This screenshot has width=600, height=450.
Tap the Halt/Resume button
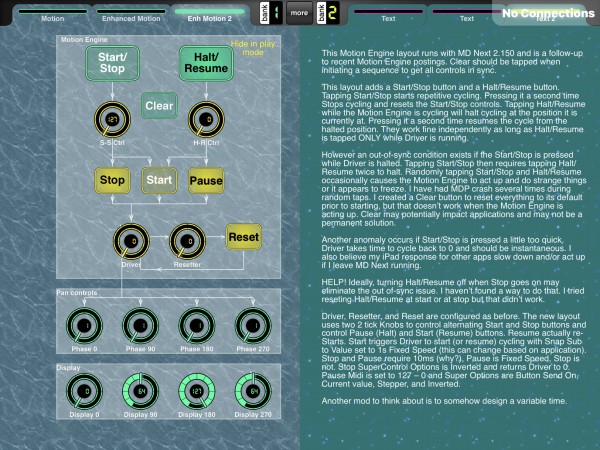pyautogui.click(x=206, y=63)
